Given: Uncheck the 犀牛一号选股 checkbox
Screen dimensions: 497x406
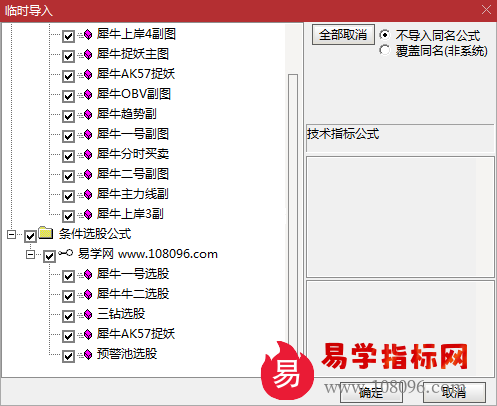Looking at the screenshot, I should (x=68, y=276).
